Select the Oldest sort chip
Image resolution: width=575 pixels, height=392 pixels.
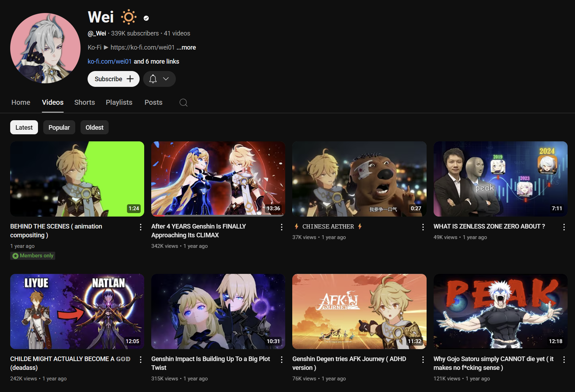coord(95,127)
